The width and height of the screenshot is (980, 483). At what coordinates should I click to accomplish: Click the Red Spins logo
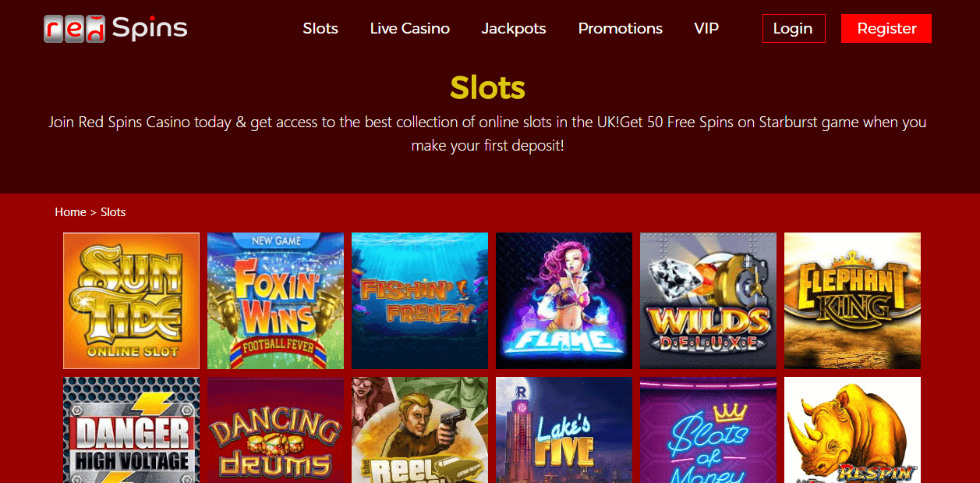[x=115, y=29]
